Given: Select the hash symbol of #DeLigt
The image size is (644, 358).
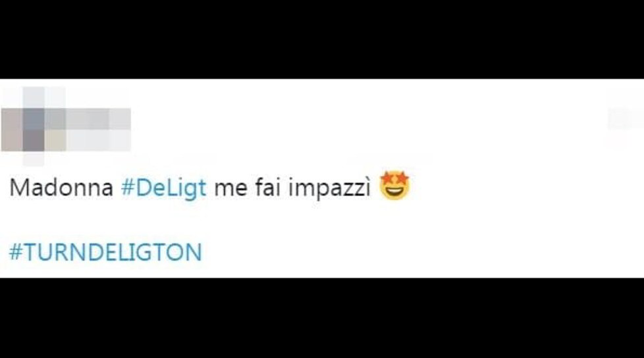Looking at the screenshot, I should coord(128,188).
